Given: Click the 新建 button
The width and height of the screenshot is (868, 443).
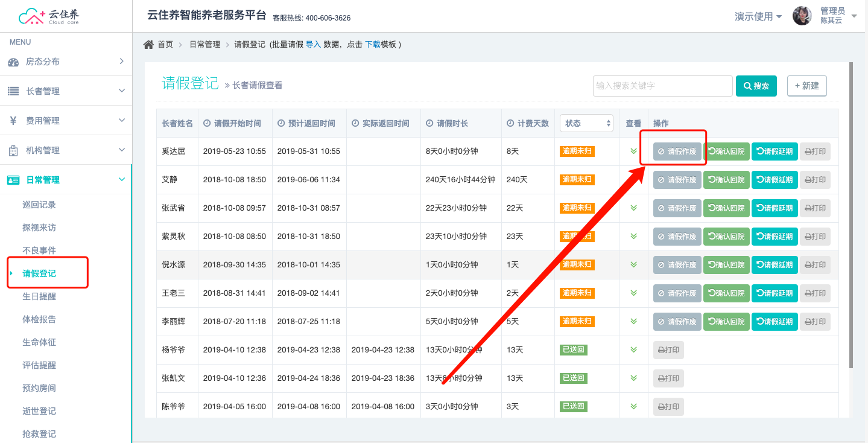Looking at the screenshot, I should coord(806,86).
